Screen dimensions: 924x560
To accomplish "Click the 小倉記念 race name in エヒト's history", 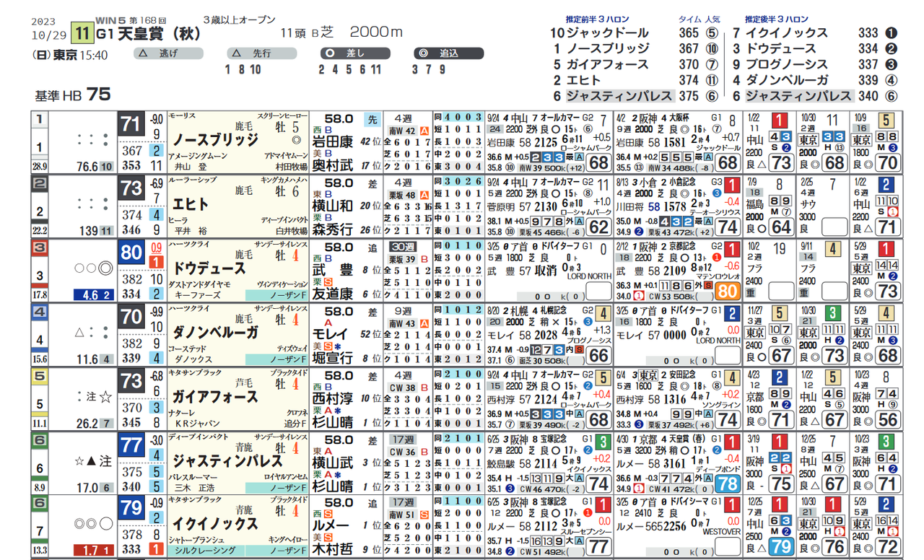I will [x=682, y=183].
